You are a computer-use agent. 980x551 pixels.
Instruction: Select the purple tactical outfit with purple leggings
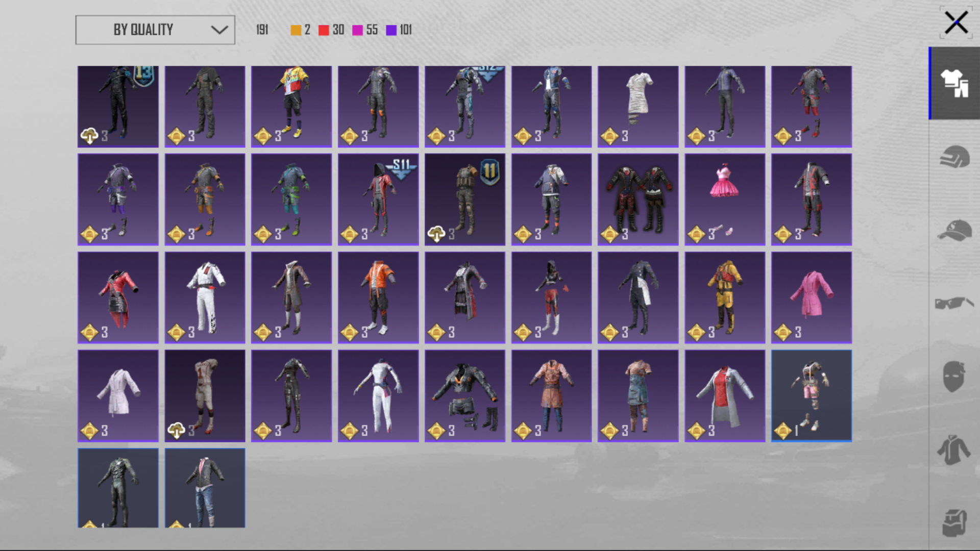[118, 199]
